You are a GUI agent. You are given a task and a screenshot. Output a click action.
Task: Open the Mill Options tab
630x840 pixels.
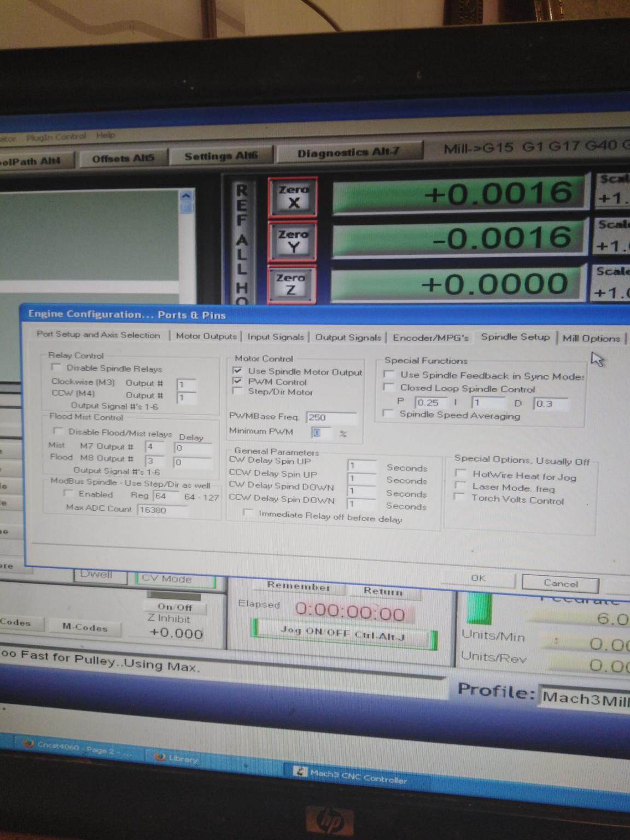click(x=591, y=339)
